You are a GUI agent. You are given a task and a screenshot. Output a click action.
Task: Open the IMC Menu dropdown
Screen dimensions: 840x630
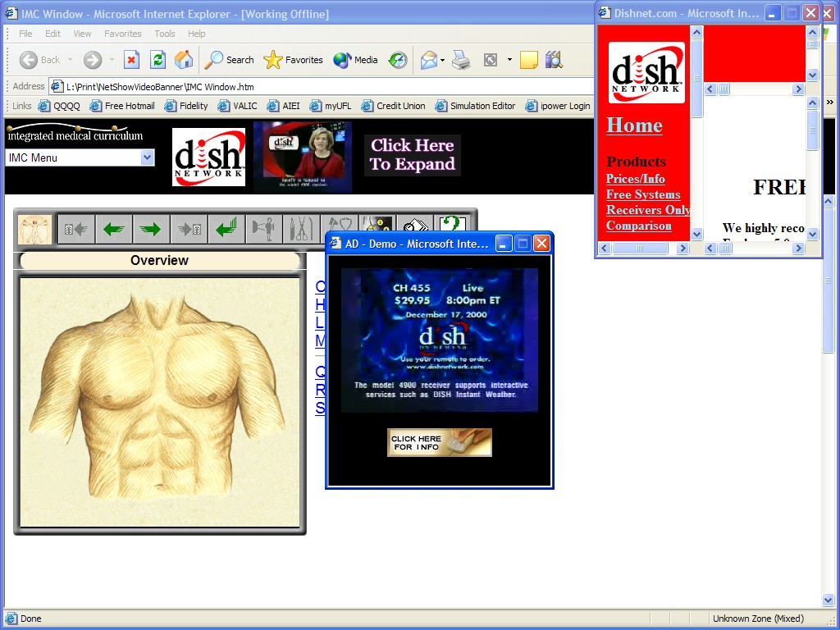(80, 157)
